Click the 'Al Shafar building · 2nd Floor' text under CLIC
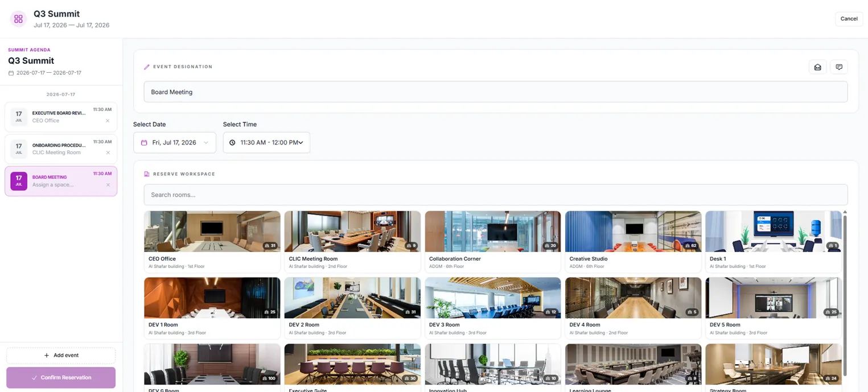The height and width of the screenshot is (392, 868). tap(318, 266)
